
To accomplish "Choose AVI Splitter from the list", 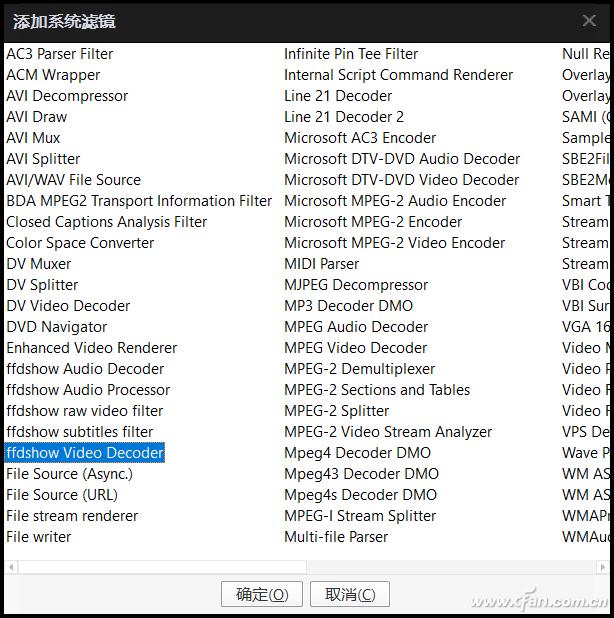I will 43,159.
